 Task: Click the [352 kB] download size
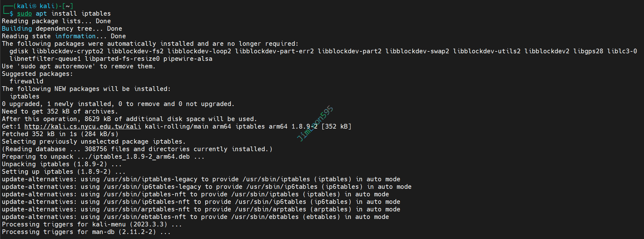pyautogui.click(x=336, y=126)
